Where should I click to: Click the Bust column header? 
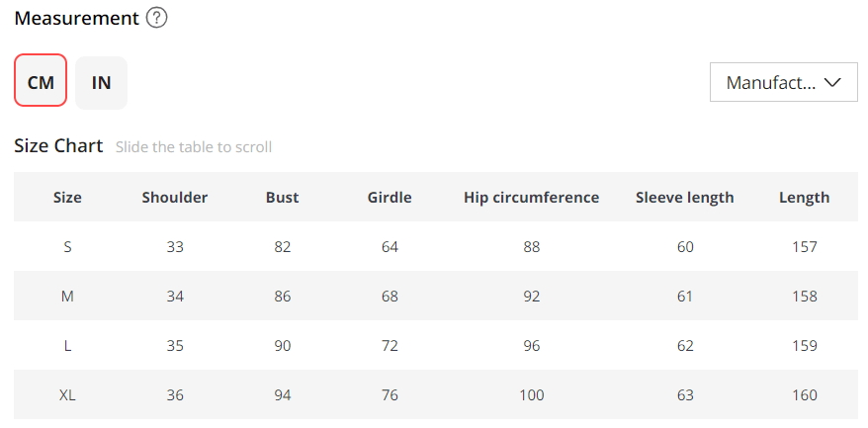click(283, 197)
